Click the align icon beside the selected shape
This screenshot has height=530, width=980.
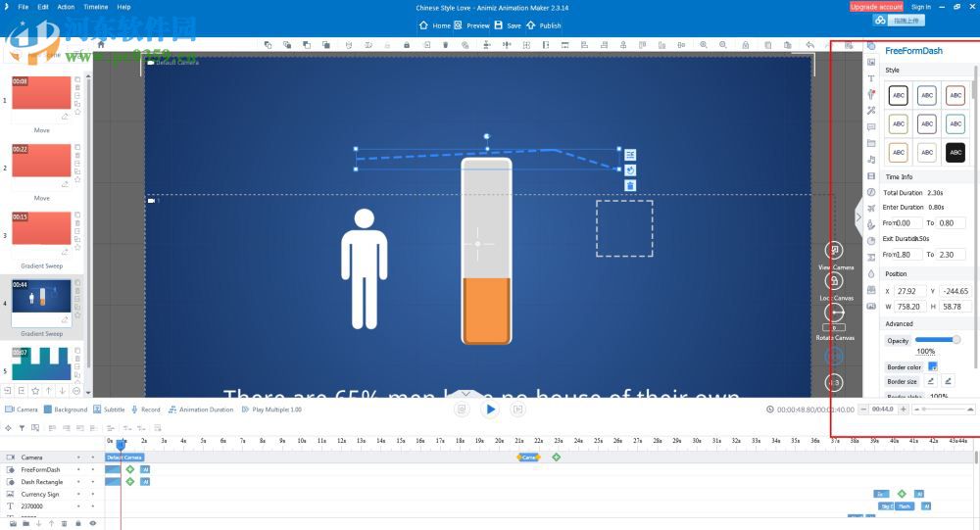click(630, 155)
